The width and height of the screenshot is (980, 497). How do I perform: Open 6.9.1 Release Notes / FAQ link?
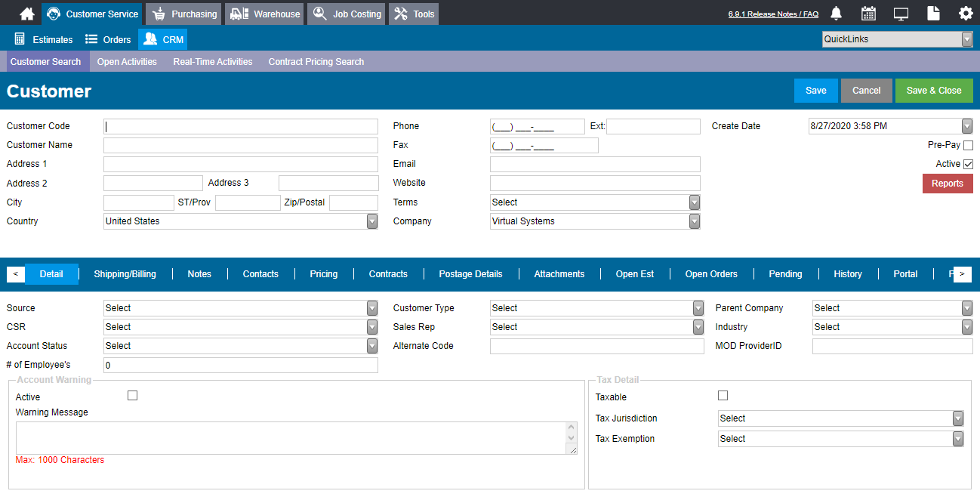(773, 14)
